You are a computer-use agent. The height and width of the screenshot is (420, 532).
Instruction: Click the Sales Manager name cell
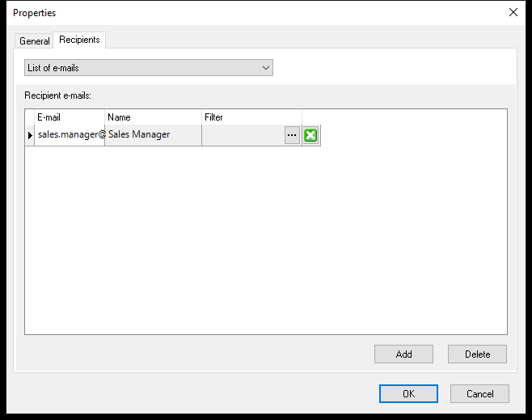154,135
